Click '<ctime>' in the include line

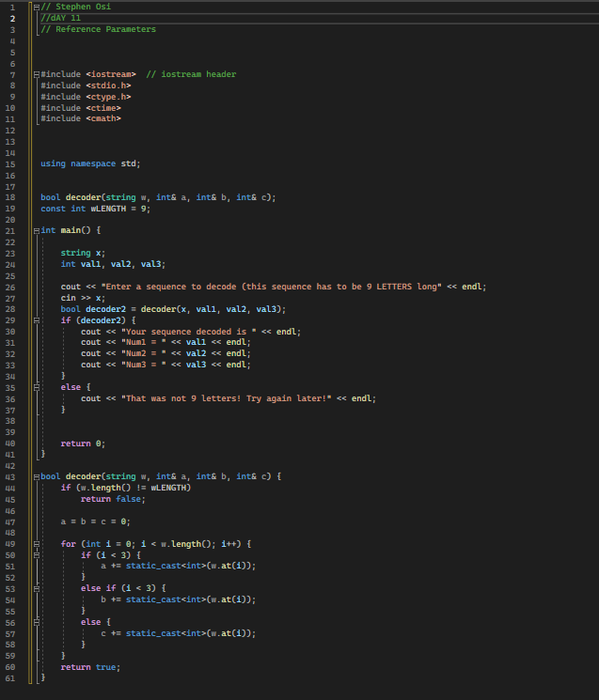pyautogui.click(x=103, y=108)
